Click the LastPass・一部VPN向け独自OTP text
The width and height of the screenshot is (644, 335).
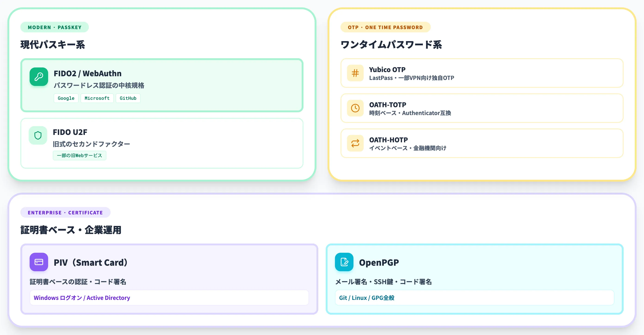[412, 78]
